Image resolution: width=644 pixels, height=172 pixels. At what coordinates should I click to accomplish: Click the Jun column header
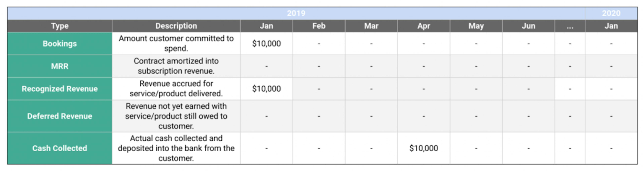(x=528, y=26)
